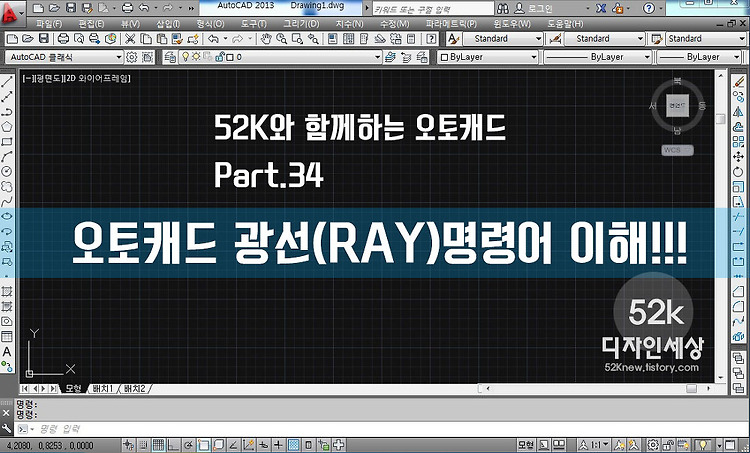The height and width of the screenshot is (453, 750).
Task: Click the keyword search input field
Action: tap(433, 9)
